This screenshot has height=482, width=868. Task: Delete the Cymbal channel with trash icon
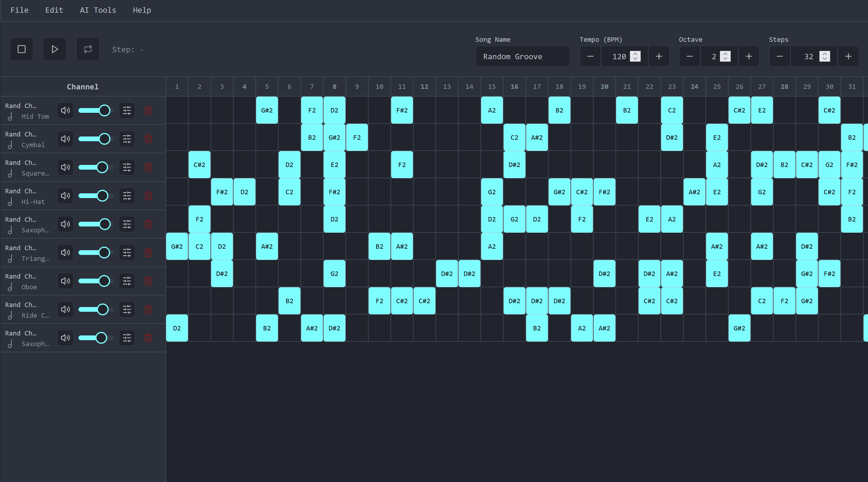(x=148, y=139)
